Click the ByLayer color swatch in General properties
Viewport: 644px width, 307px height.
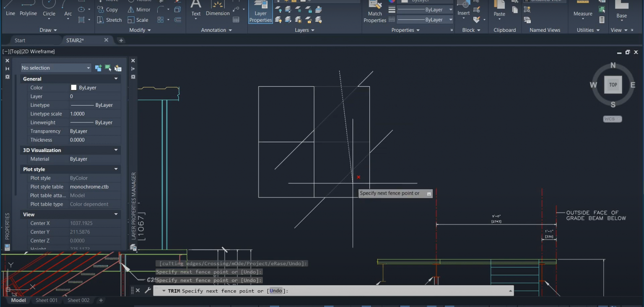[74, 88]
